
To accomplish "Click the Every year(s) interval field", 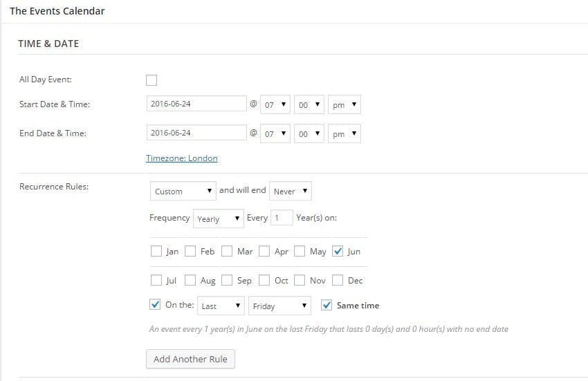I will (282, 218).
